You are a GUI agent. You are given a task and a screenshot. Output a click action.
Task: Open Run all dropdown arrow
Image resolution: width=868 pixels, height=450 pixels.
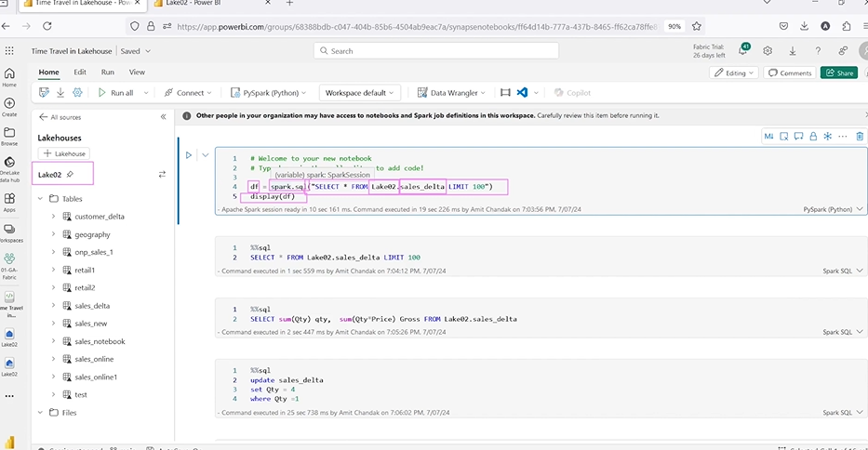pyautogui.click(x=146, y=93)
